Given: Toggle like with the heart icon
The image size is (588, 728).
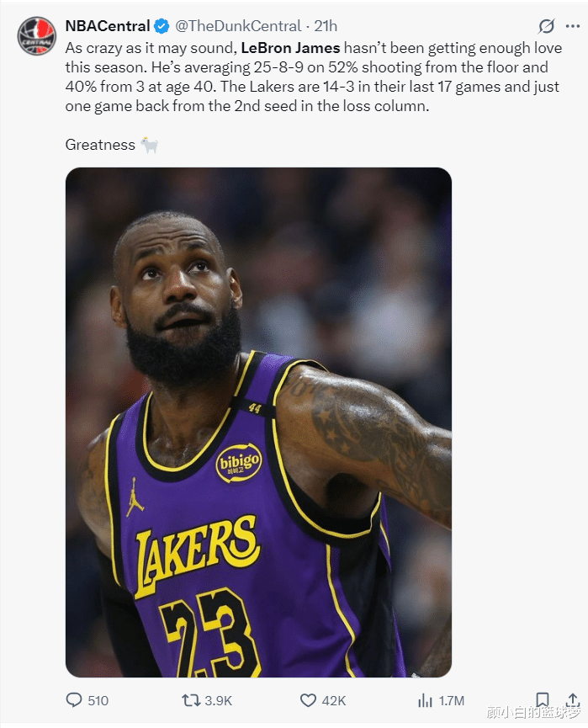Looking at the screenshot, I should click(x=308, y=699).
